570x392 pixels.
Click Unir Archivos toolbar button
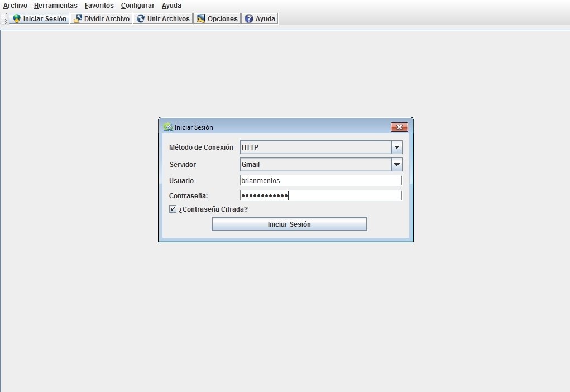coord(163,18)
